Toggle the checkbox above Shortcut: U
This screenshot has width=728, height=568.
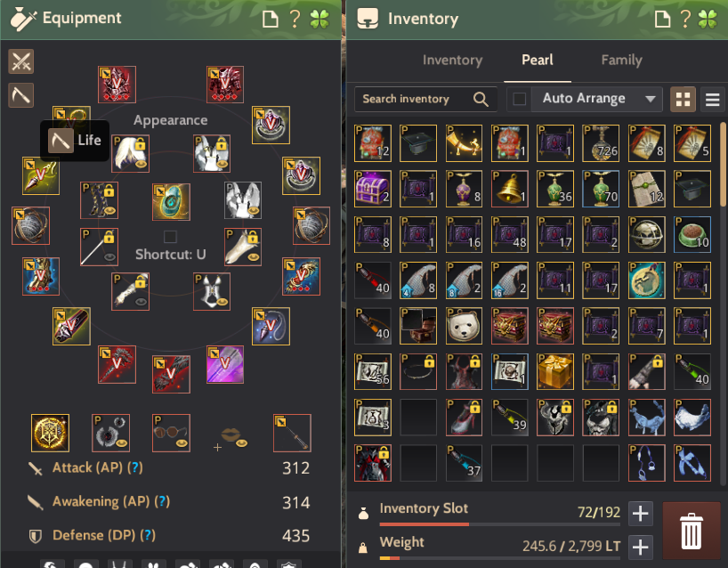[x=170, y=237]
